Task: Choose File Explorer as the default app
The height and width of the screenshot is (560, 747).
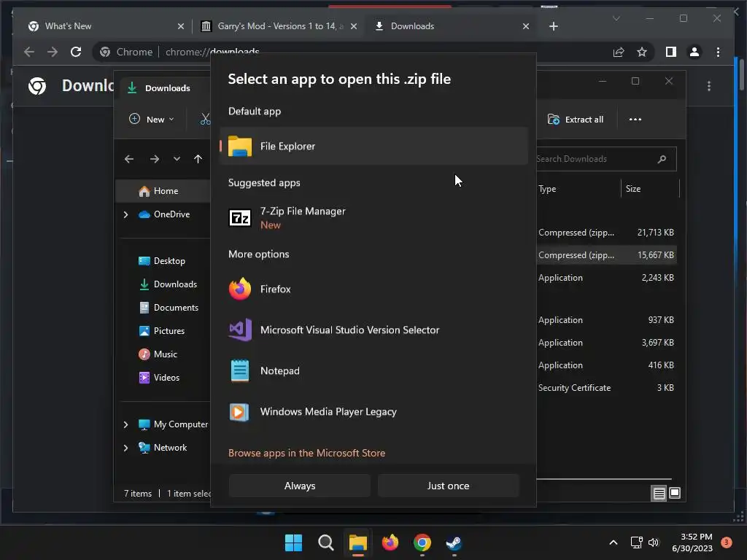Action: pyautogui.click(x=374, y=146)
